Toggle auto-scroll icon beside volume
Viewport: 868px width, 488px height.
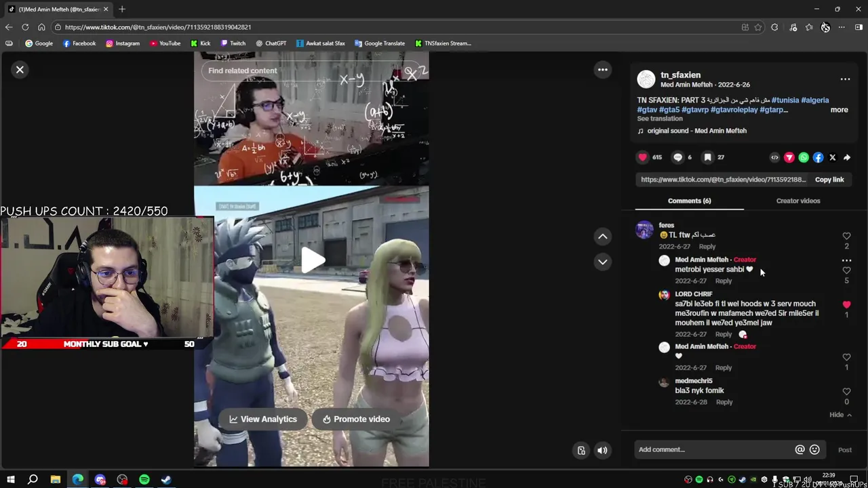581,451
